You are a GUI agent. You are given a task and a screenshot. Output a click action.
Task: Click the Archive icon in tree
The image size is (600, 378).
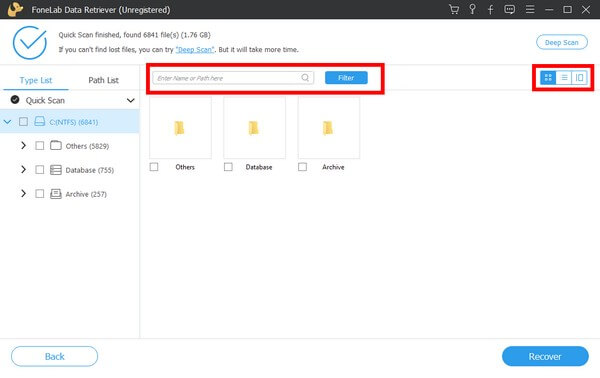[56, 194]
